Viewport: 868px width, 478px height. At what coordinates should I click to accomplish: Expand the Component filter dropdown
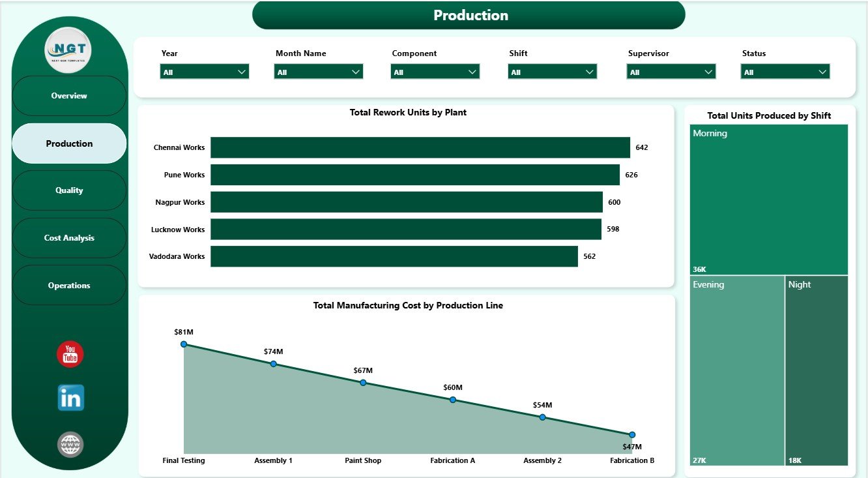coord(435,72)
